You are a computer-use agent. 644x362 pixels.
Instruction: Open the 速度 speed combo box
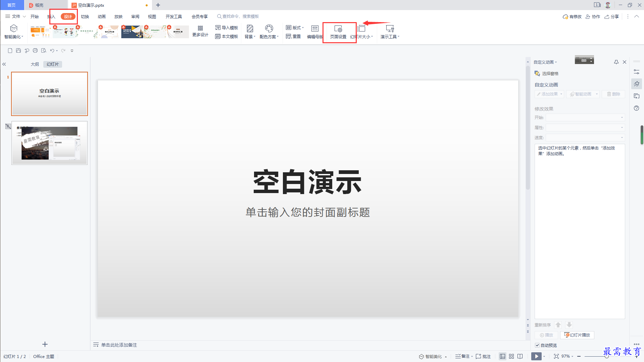tap(585, 138)
